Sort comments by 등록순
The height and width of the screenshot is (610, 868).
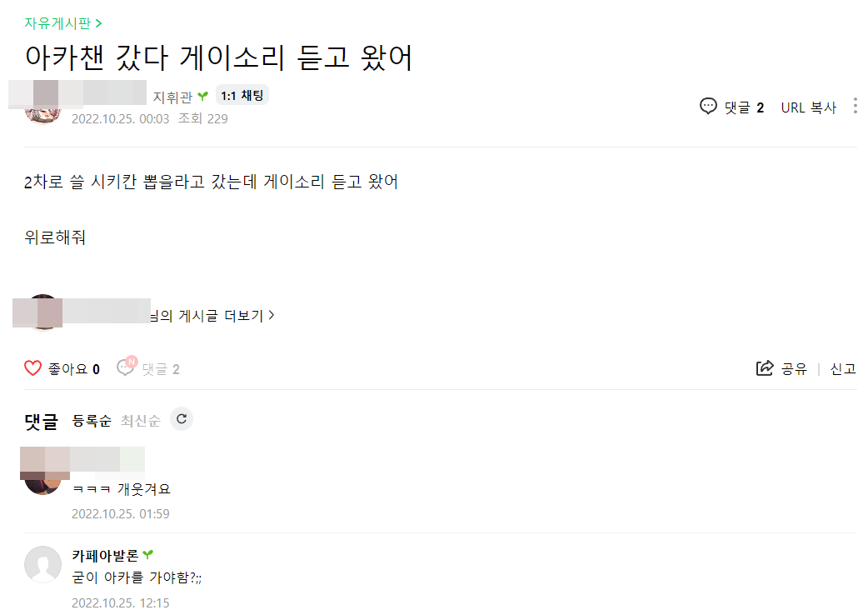(92, 421)
